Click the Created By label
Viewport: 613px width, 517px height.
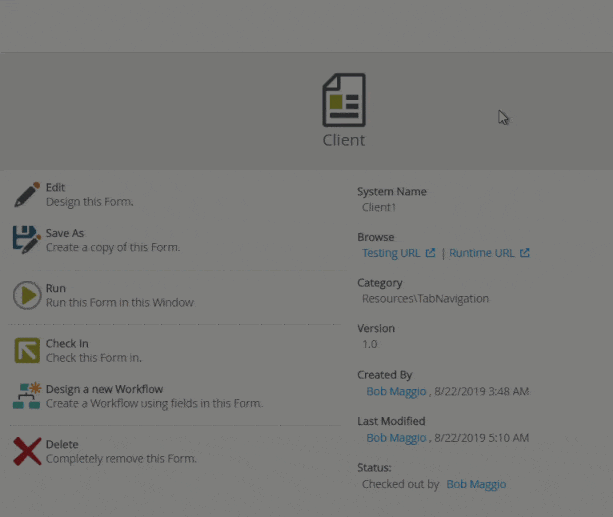point(385,375)
